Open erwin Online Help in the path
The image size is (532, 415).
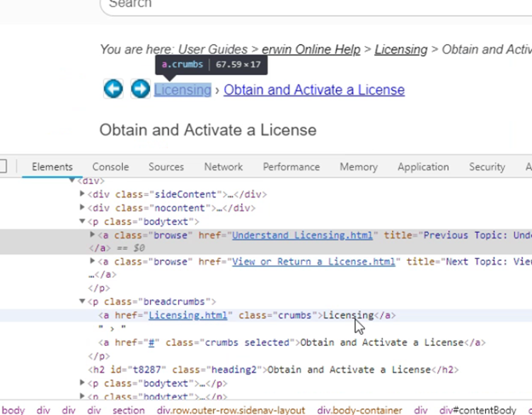311,49
